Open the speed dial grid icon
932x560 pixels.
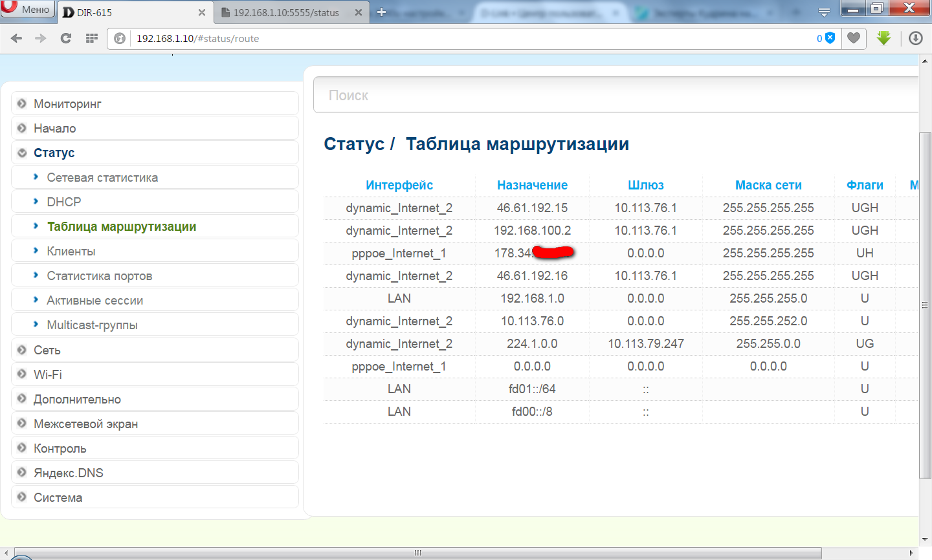coord(91,39)
